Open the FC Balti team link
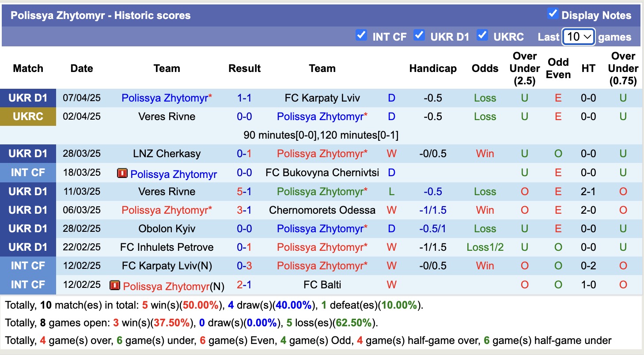Image resolution: width=644 pixels, height=355 pixels. pos(322,285)
